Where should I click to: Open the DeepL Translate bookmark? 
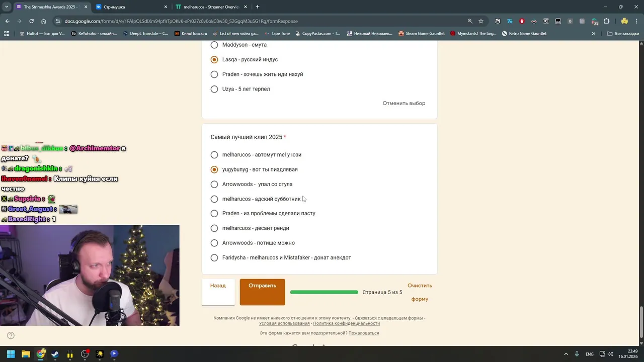click(x=144, y=34)
